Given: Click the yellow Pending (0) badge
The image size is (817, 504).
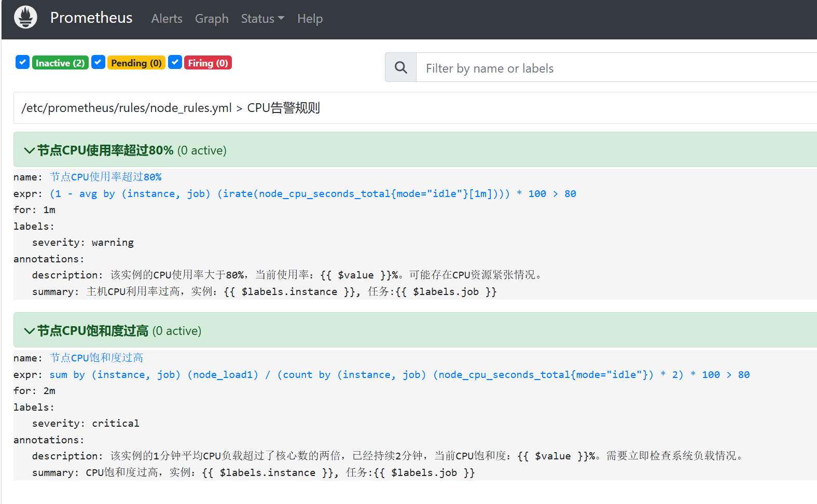Looking at the screenshot, I should 136,63.
